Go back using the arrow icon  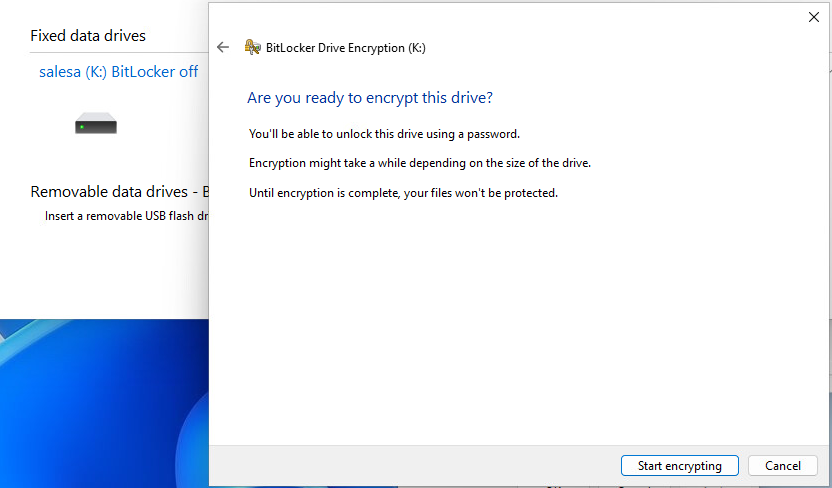click(223, 48)
